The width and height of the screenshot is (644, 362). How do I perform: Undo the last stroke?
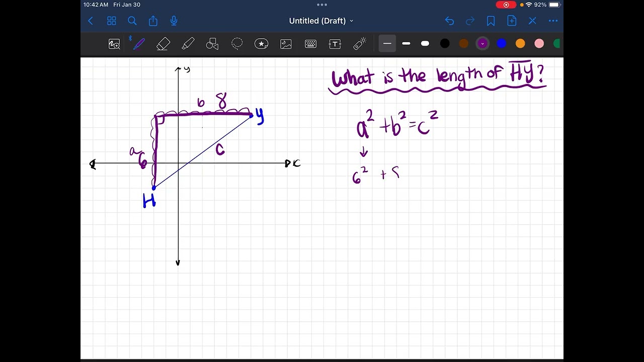(x=449, y=21)
